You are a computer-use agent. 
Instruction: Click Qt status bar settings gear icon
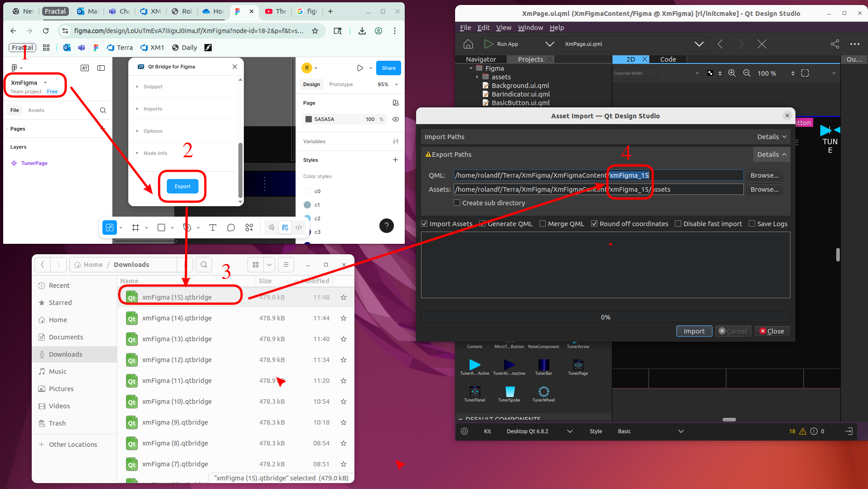[x=465, y=431]
